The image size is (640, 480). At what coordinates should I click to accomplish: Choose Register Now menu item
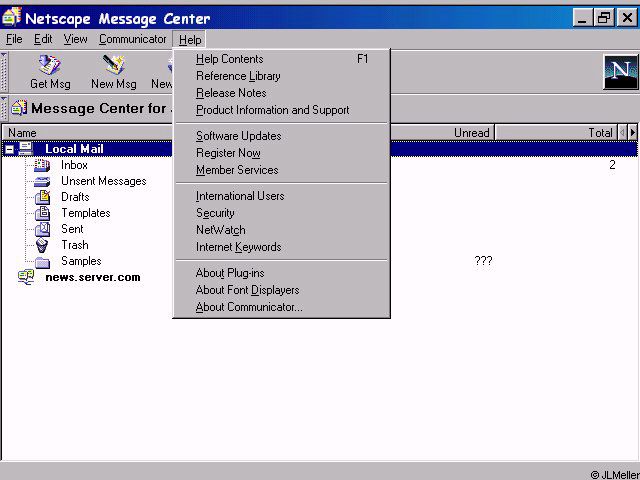[281, 153]
